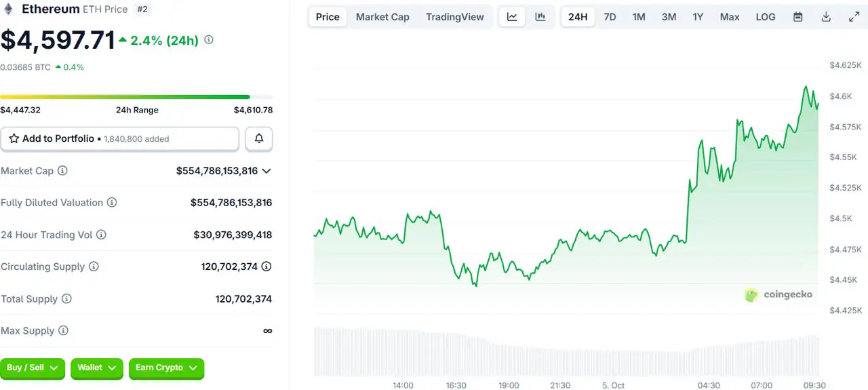Screen dimensions: 868x390
Task: Toggle the LOG scale option
Action: 766,17
